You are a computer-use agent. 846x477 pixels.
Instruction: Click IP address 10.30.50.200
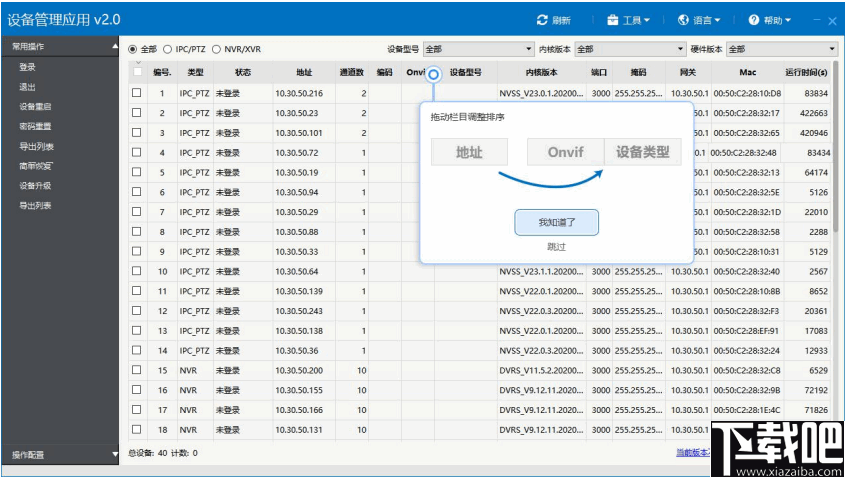click(299, 370)
